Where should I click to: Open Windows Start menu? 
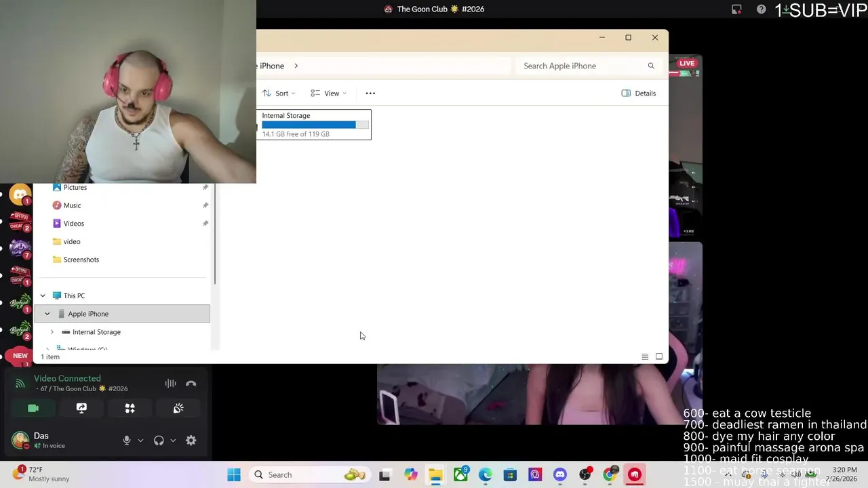click(x=234, y=474)
